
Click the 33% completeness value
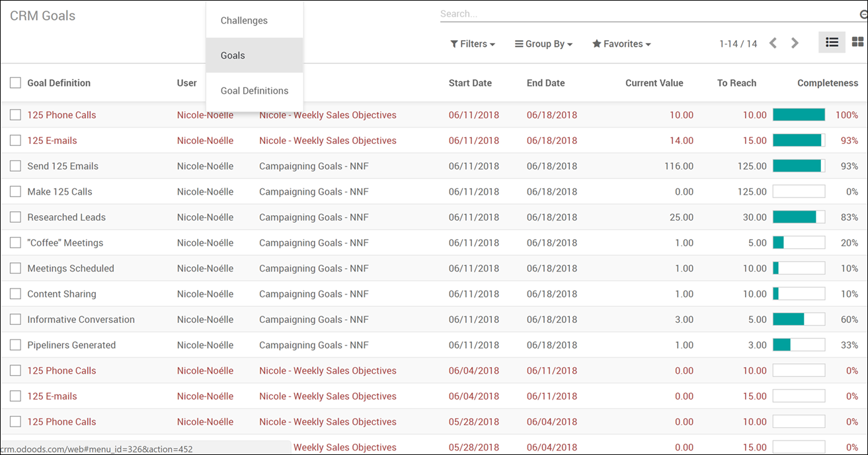coord(849,345)
